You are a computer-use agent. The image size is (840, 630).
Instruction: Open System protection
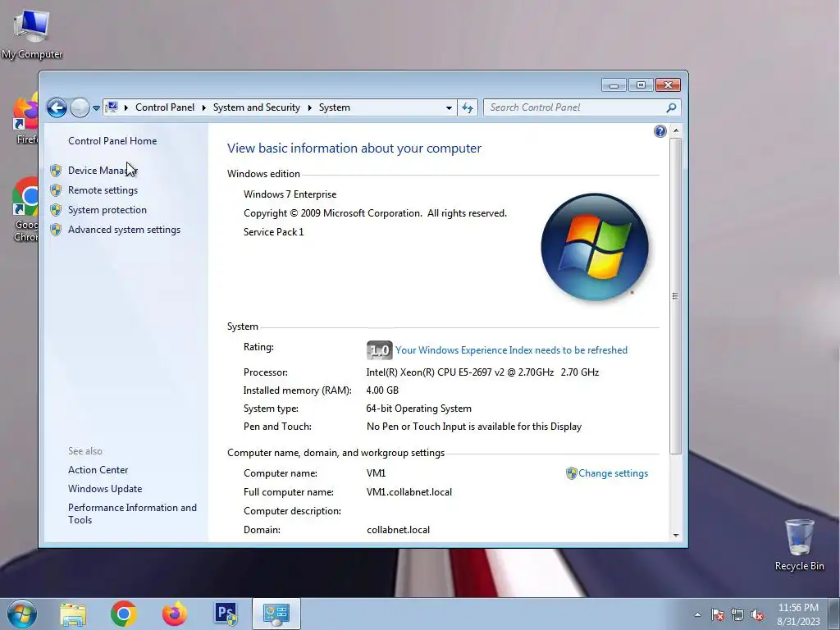107,210
